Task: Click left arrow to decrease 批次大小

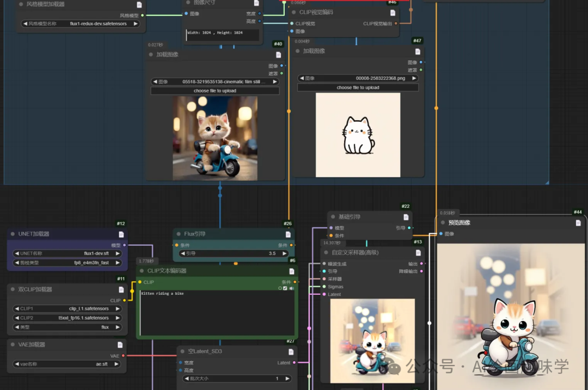Action: pyautogui.click(x=186, y=379)
